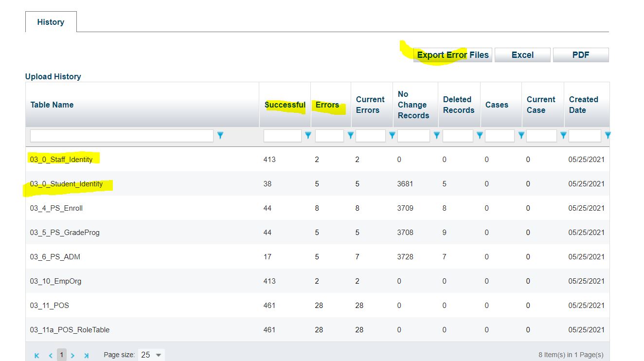644x361 pixels.
Task: Go to the next page of results
Action: click(73, 356)
